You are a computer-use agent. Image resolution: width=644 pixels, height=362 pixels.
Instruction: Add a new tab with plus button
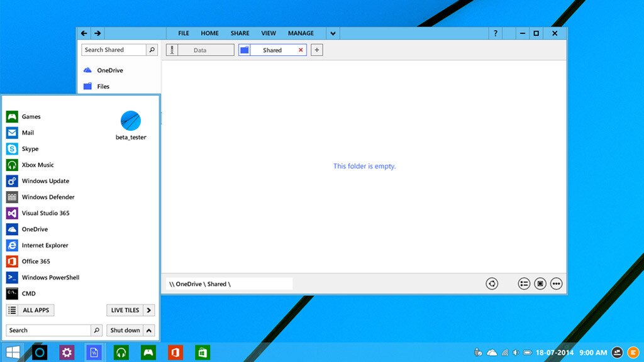coord(317,50)
